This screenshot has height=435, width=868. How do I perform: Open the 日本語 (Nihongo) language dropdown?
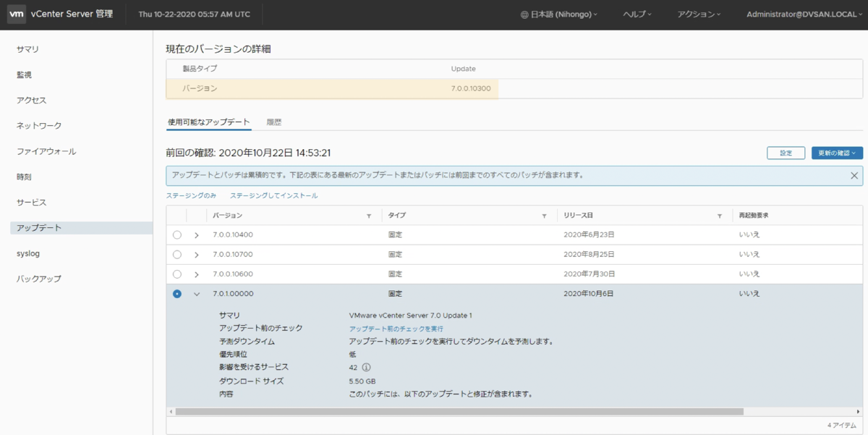click(559, 14)
